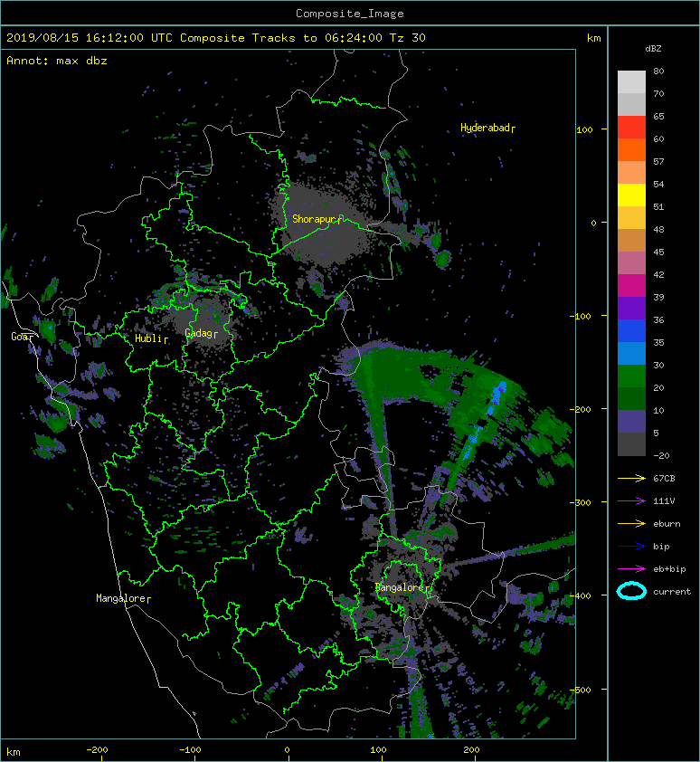The image size is (700, 762).
Task: Click the Bangalore city label
Action: coord(402,587)
